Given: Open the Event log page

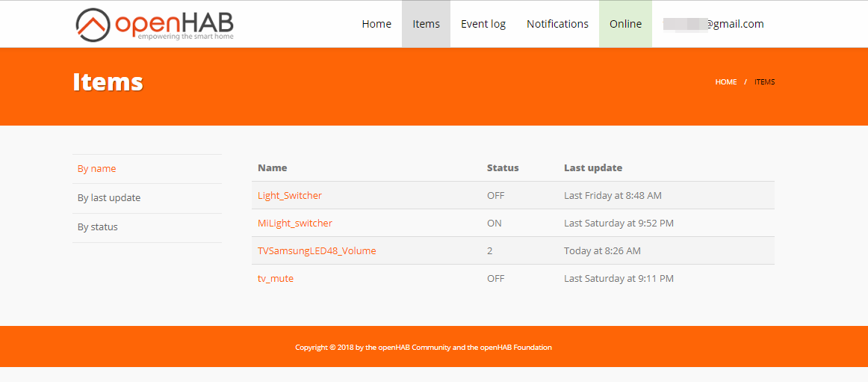Looking at the screenshot, I should pyautogui.click(x=483, y=24).
